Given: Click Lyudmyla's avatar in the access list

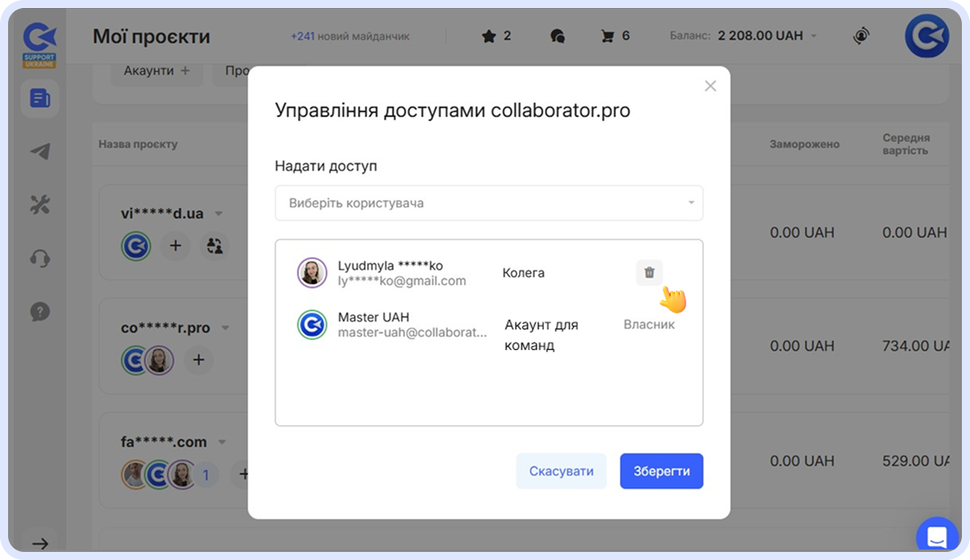Looking at the screenshot, I should (312, 273).
